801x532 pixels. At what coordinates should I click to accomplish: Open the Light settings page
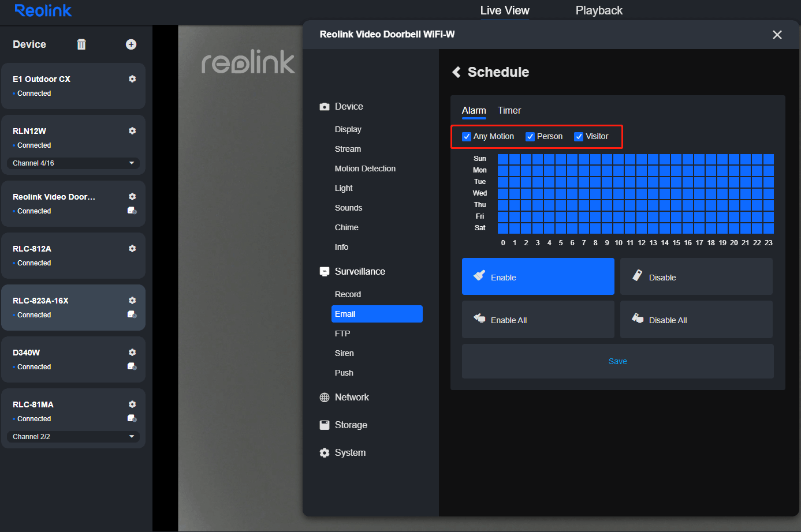click(x=344, y=189)
